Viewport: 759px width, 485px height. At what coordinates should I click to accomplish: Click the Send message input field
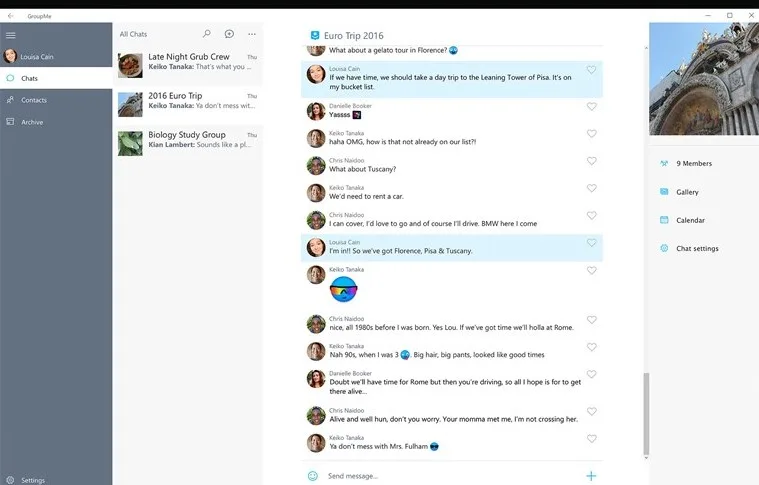(x=453, y=476)
